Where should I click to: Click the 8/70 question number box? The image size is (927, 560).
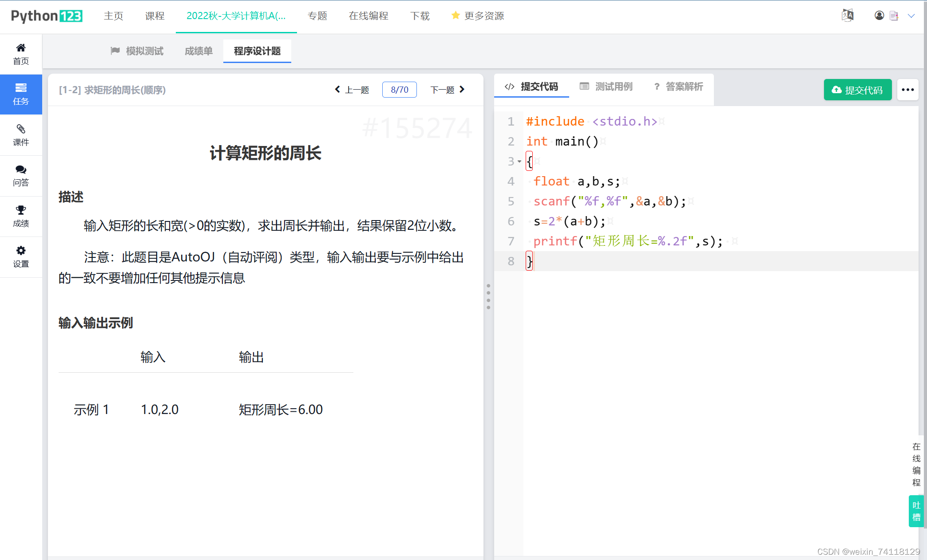(400, 90)
